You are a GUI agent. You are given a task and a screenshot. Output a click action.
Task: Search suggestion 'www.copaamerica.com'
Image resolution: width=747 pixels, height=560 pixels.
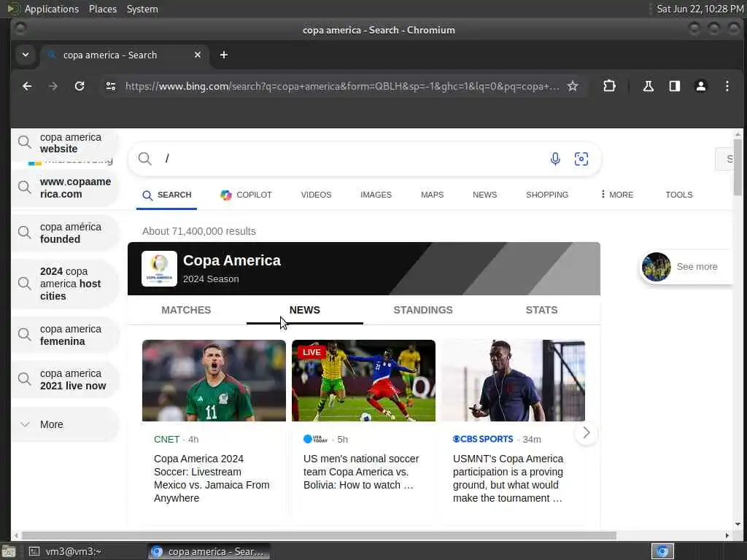pyautogui.click(x=65, y=187)
